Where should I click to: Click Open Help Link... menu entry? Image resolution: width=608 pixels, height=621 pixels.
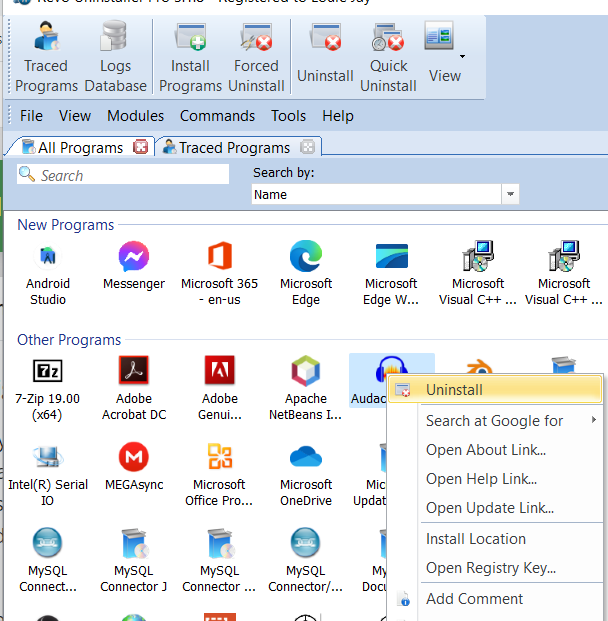click(x=495, y=479)
